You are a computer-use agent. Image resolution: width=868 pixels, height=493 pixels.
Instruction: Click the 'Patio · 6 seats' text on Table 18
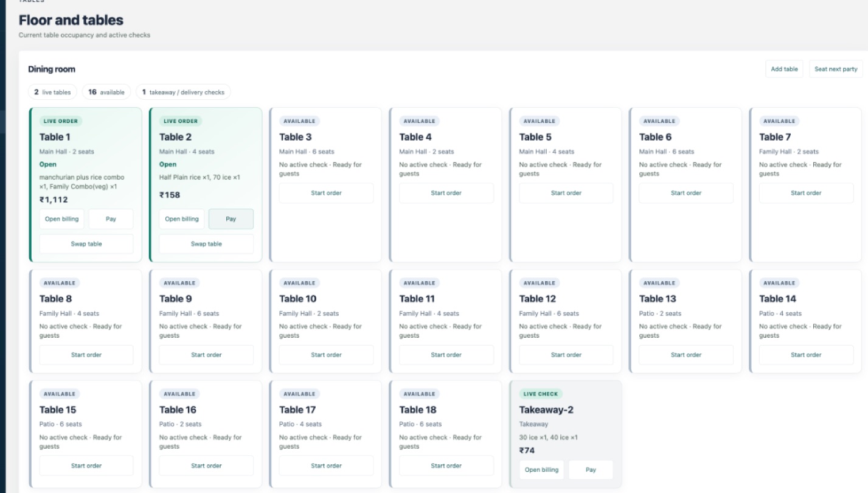(x=420, y=424)
